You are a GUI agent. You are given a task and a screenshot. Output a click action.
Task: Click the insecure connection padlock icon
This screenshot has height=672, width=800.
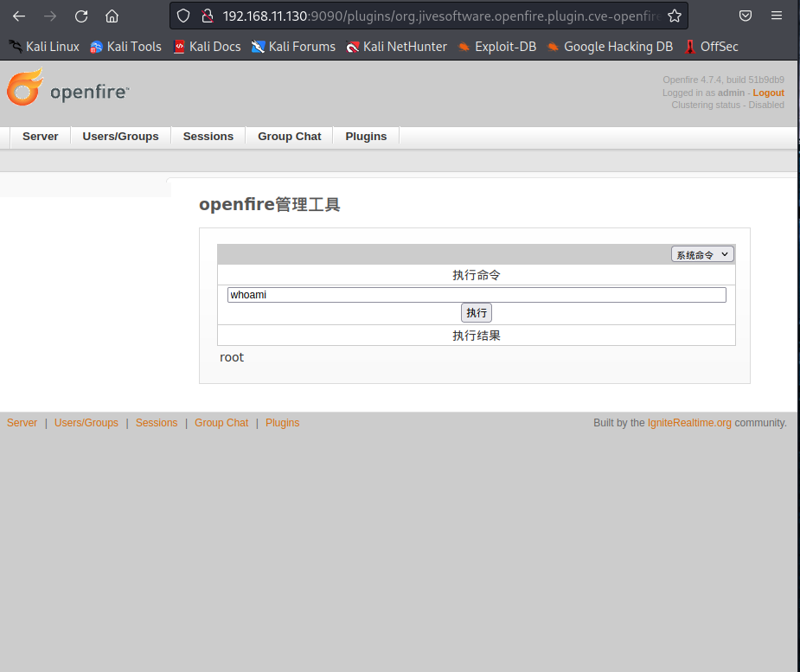click(206, 16)
